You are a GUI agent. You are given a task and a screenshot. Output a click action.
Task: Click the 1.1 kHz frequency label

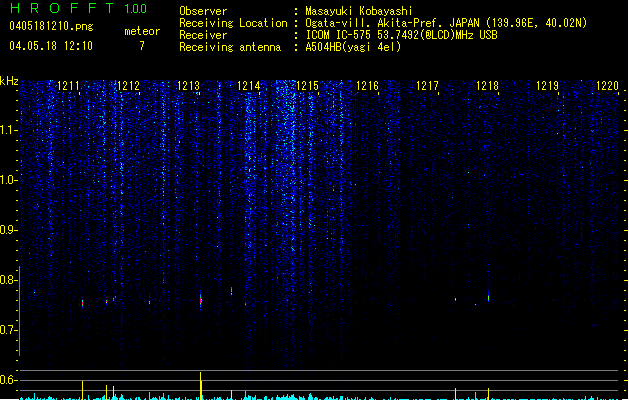click(x=8, y=130)
